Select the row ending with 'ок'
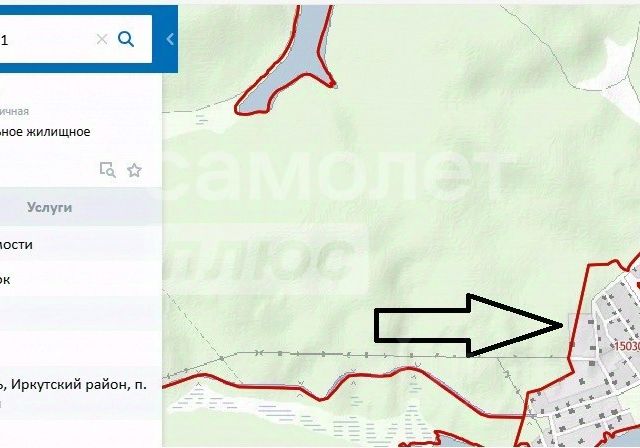Viewport: 640px width, 448px height. coord(81,279)
